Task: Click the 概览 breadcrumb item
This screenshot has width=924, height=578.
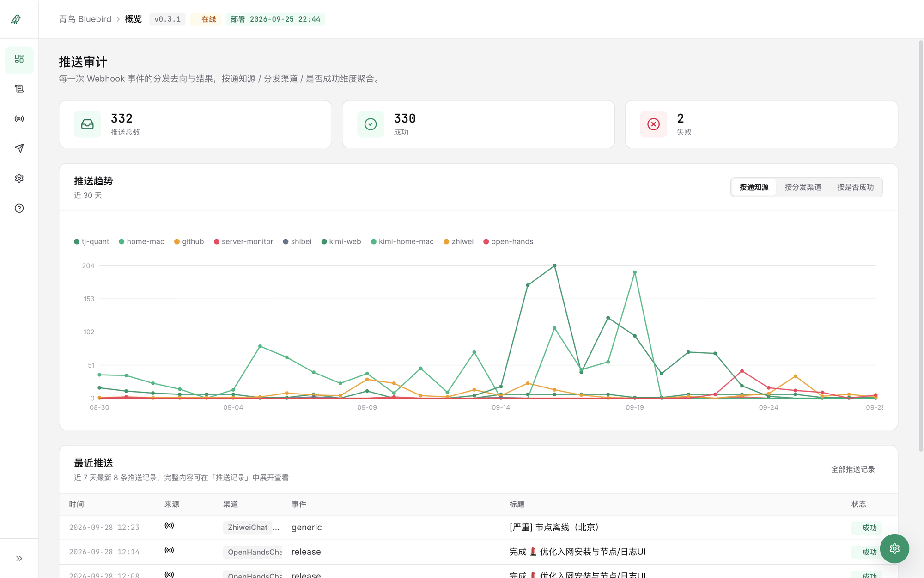Action: [134, 19]
